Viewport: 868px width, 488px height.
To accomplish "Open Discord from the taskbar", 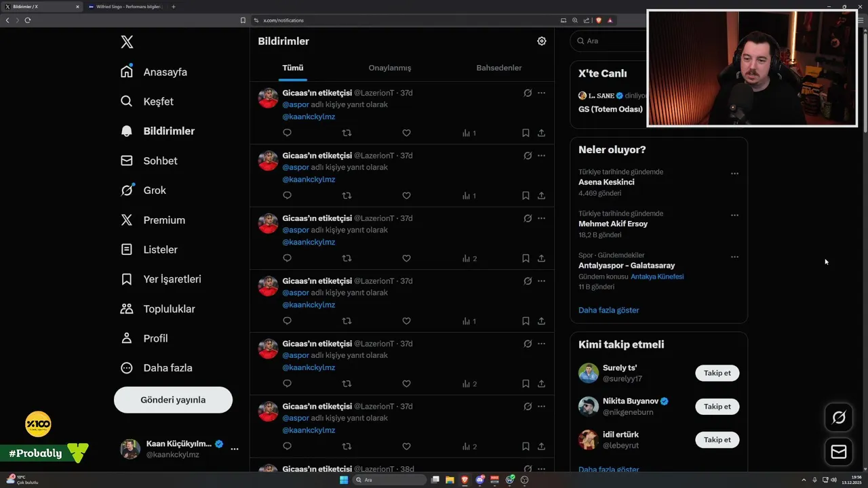I will point(480,480).
